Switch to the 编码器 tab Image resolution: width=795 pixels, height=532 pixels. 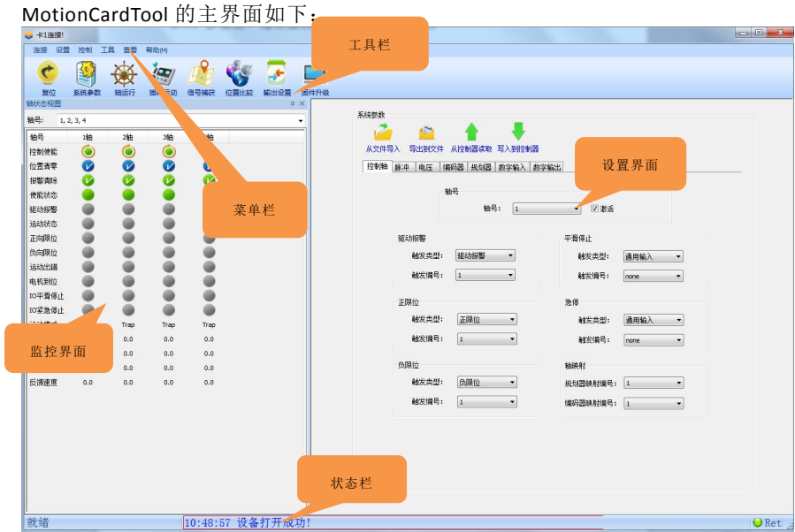click(x=453, y=166)
